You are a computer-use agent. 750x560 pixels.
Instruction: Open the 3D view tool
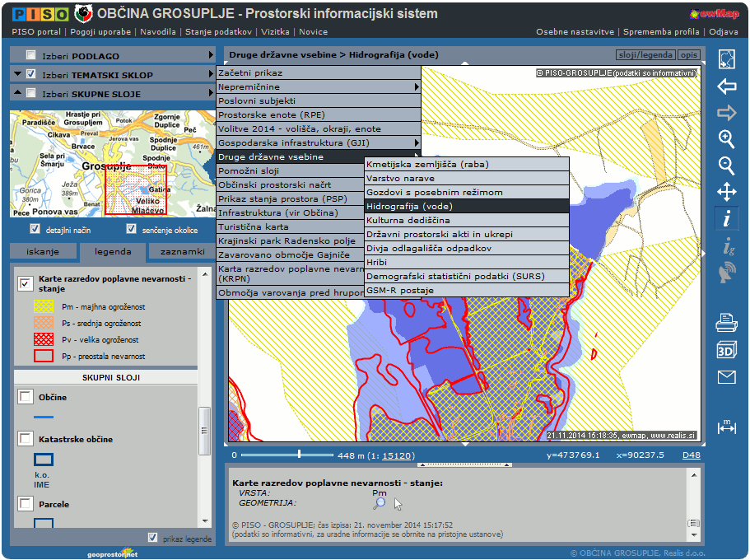[x=726, y=349]
